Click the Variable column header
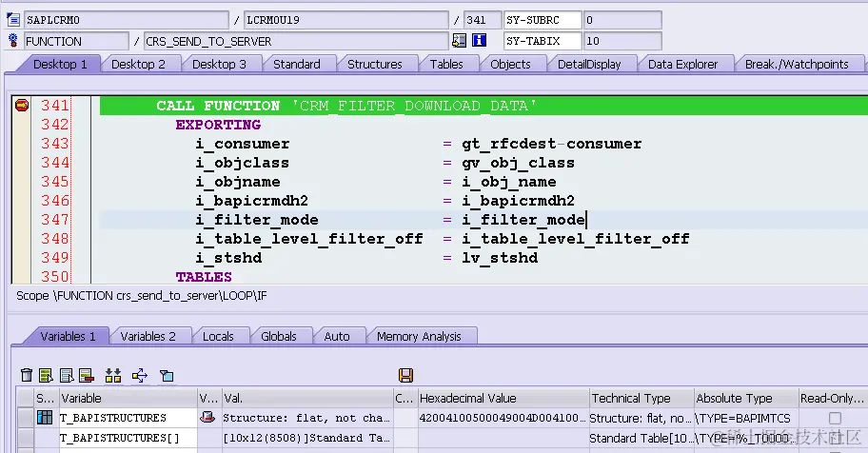868x453 pixels. [128, 398]
